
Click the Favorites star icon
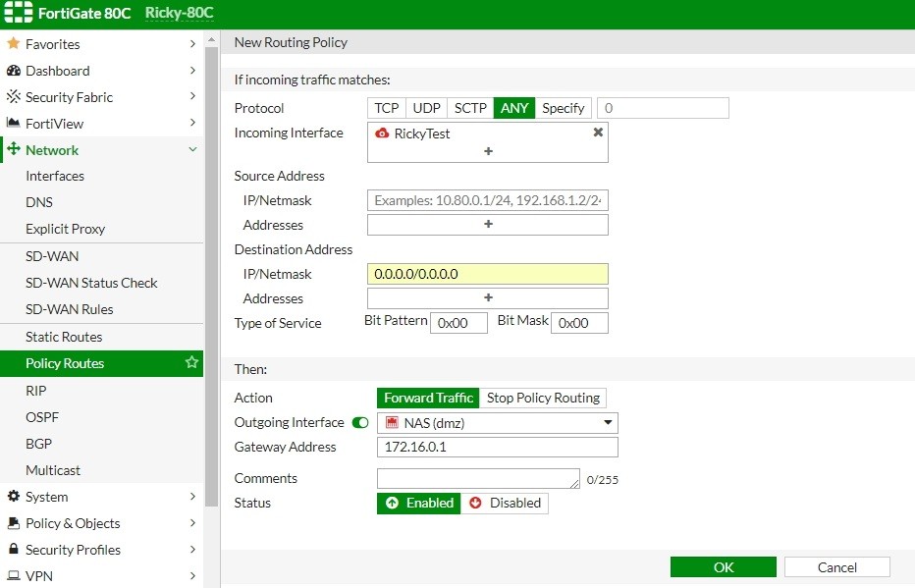pyautogui.click(x=13, y=44)
